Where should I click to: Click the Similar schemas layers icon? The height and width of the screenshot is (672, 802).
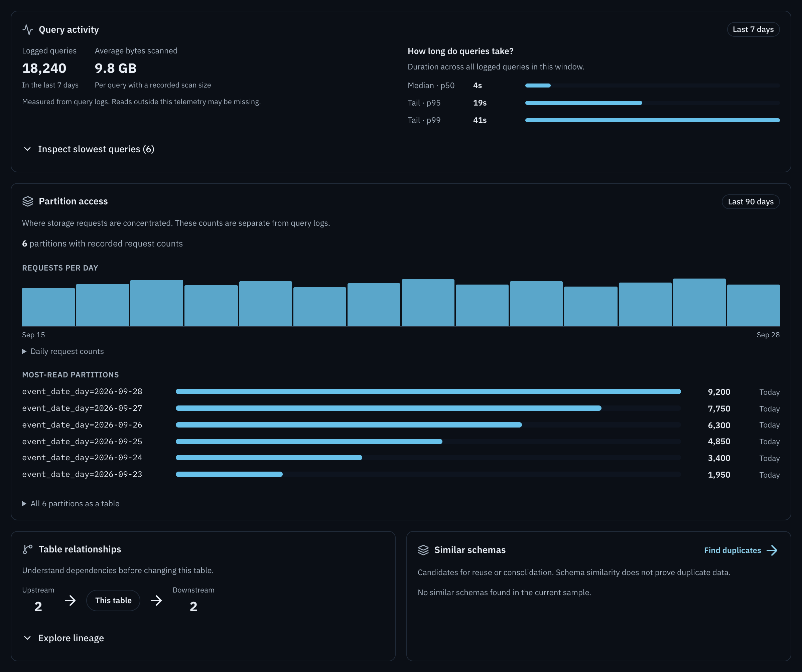[x=423, y=550]
